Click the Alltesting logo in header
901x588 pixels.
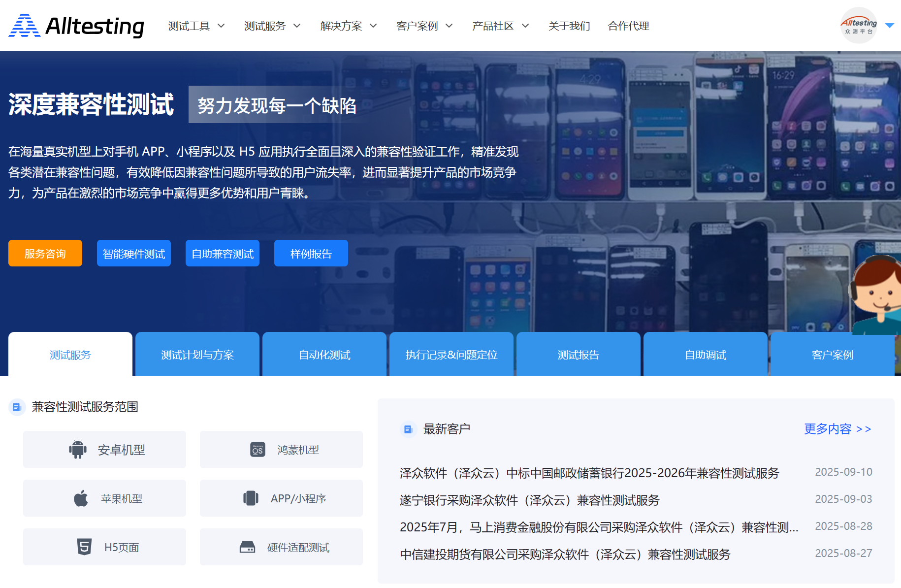click(76, 26)
